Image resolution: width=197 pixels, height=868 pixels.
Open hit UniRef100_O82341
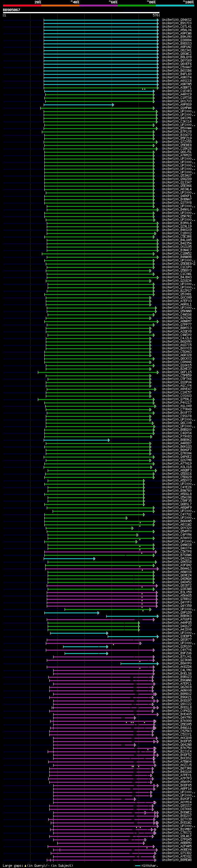[x=177, y=50]
